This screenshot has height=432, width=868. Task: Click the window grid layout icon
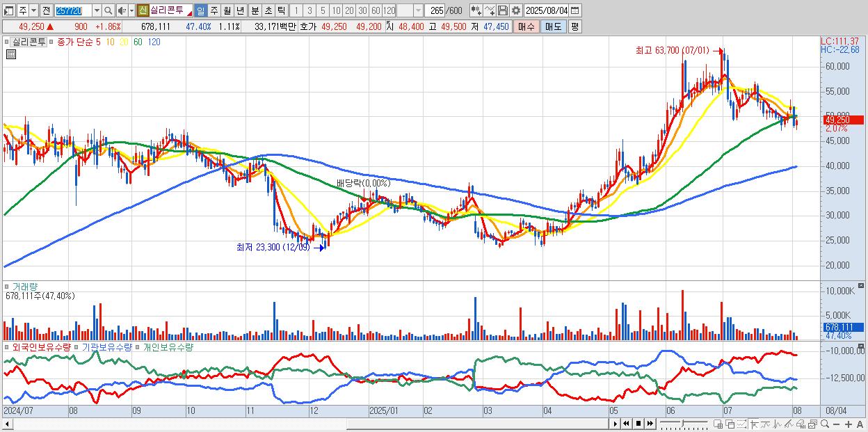tap(718, 424)
